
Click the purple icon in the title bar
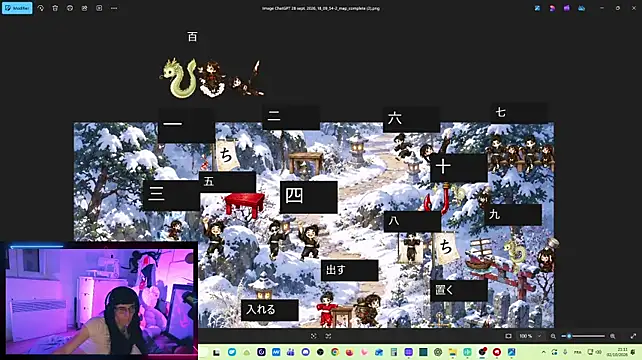(x=567, y=8)
